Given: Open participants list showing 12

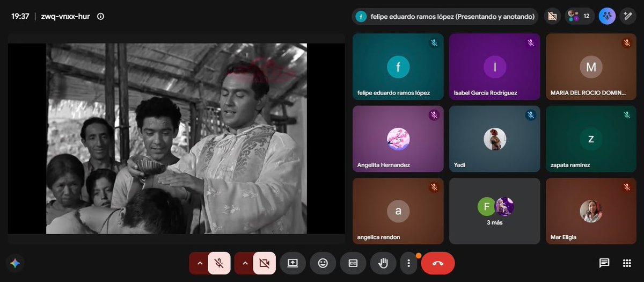Looking at the screenshot, I should [579, 16].
